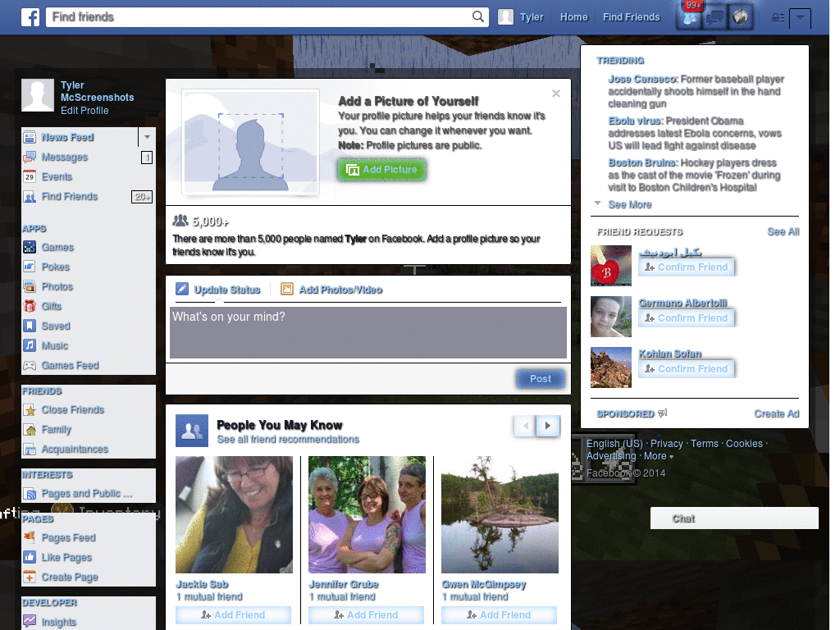This screenshot has height=630, width=840.
Task: Confirm Friend request from Germano Albertolli
Action: coord(687,317)
